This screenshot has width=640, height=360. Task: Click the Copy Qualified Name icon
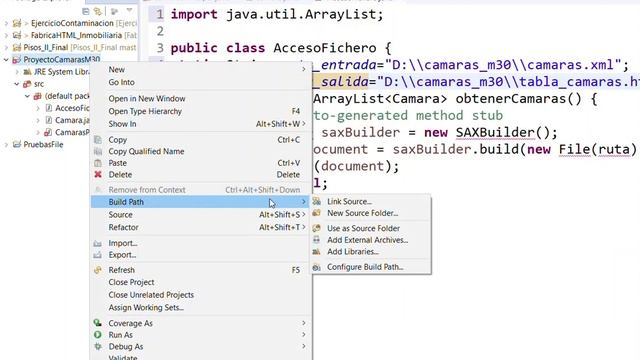click(x=98, y=151)
